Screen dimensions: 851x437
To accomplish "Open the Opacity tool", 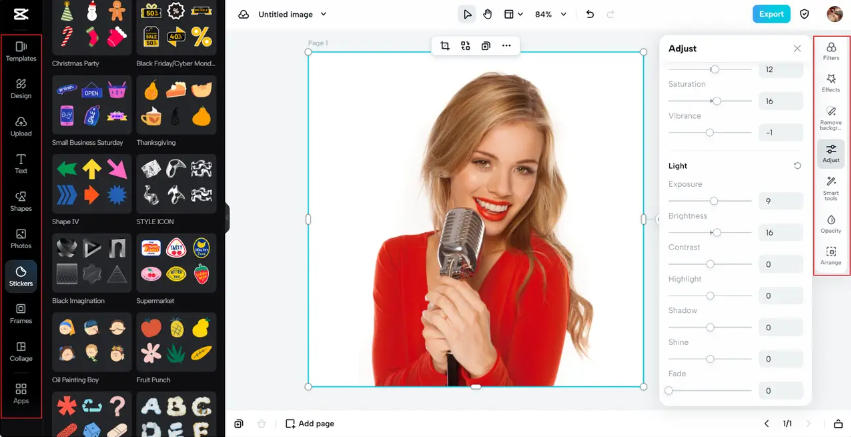I will (831, 224).
